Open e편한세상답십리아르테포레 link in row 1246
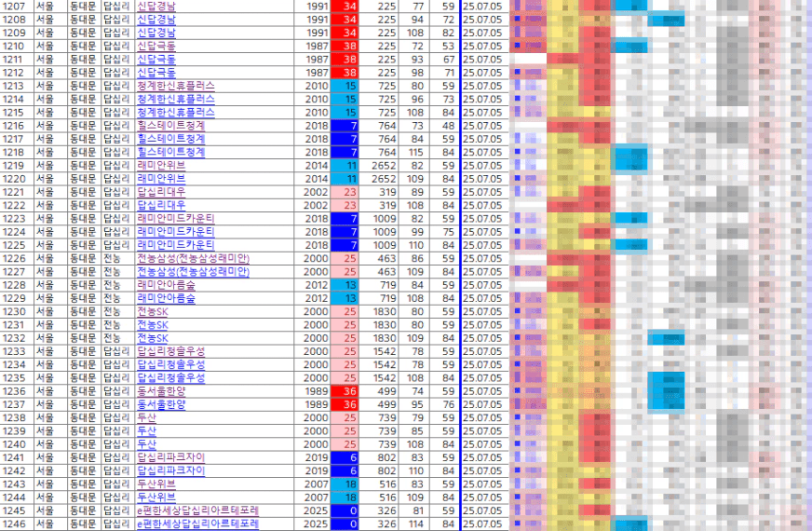Screen dimensions: 812x531 click(197, 524)
